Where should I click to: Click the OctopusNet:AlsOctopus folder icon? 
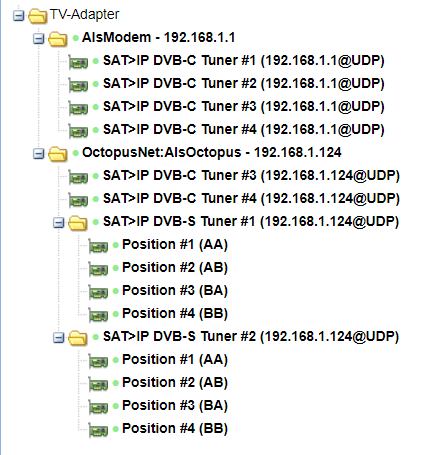[x=57, y=154]
